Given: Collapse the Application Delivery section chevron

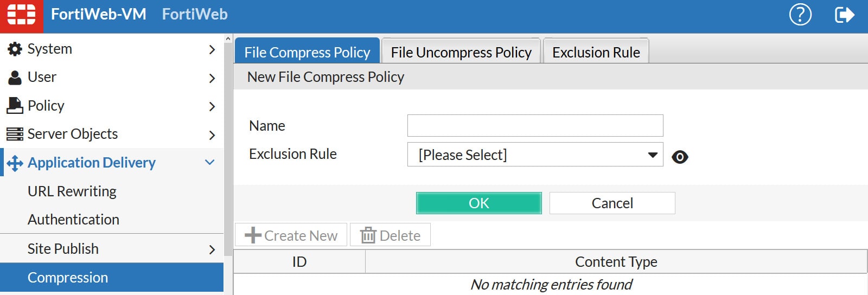Looking at the screenshot, I should point(210,162).
